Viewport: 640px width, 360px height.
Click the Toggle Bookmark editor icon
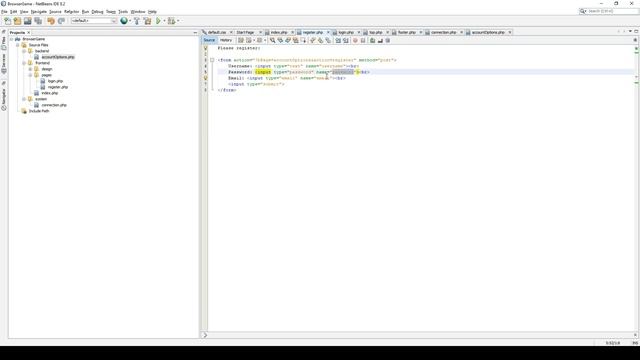[328, 40]
